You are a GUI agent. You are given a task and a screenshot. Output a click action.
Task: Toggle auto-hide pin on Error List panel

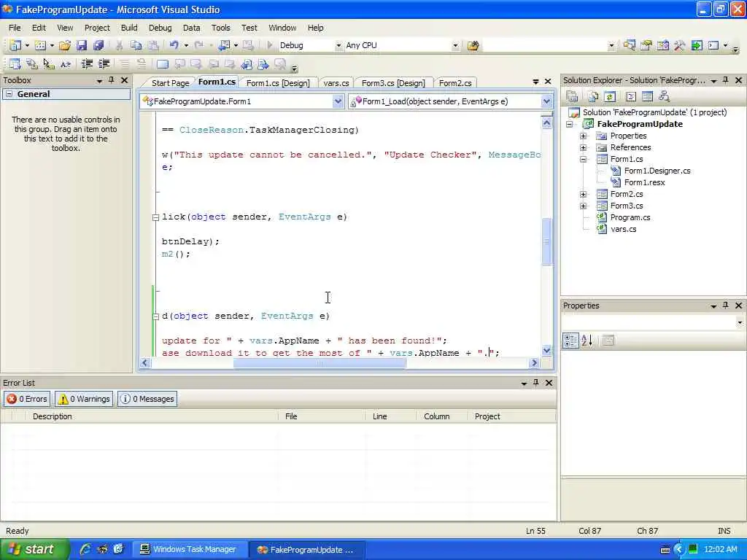(x=536, y=383)
